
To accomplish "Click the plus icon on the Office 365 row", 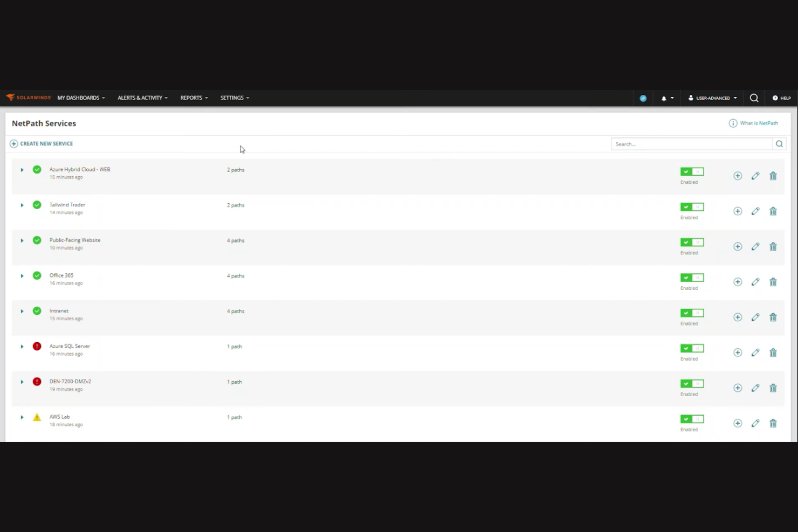I will click(737, 281).
